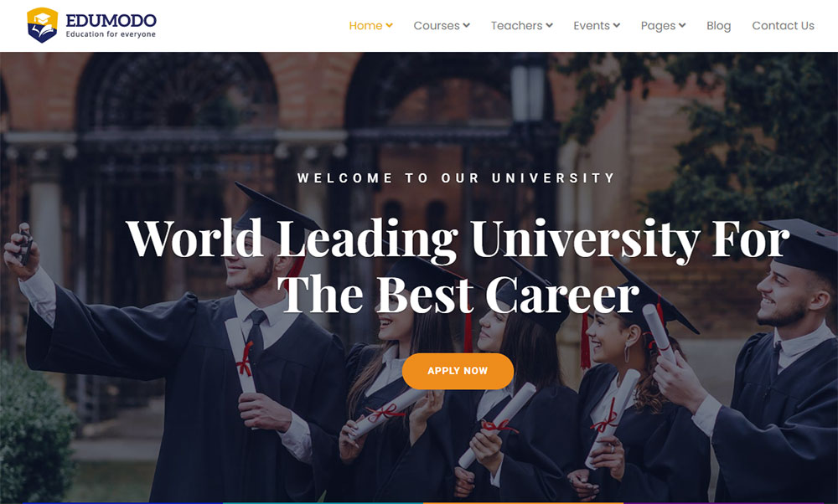Click the orange Apply Now button
The width and height of the screenshot is (838, 504).
(458, 371)
